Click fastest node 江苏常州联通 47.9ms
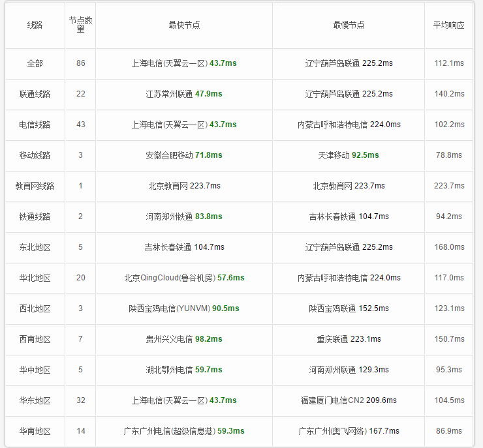This screenshot has width=483, height=448. (x=184, y=94)
